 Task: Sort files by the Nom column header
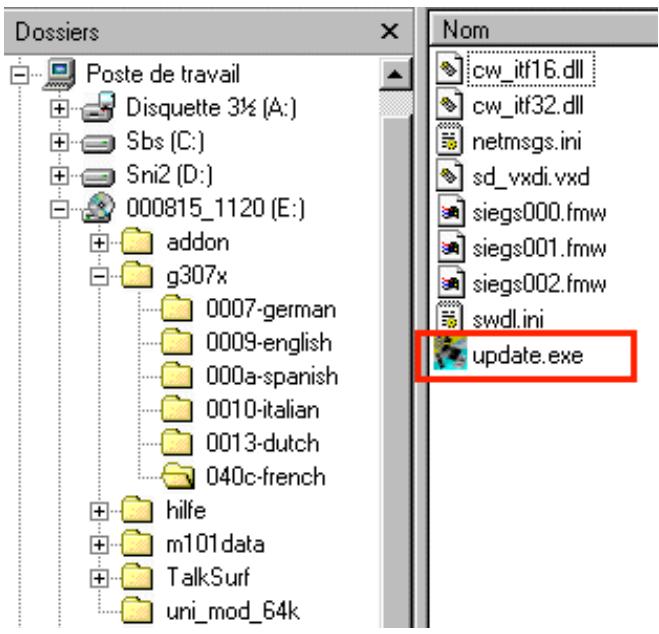[543, 30]
